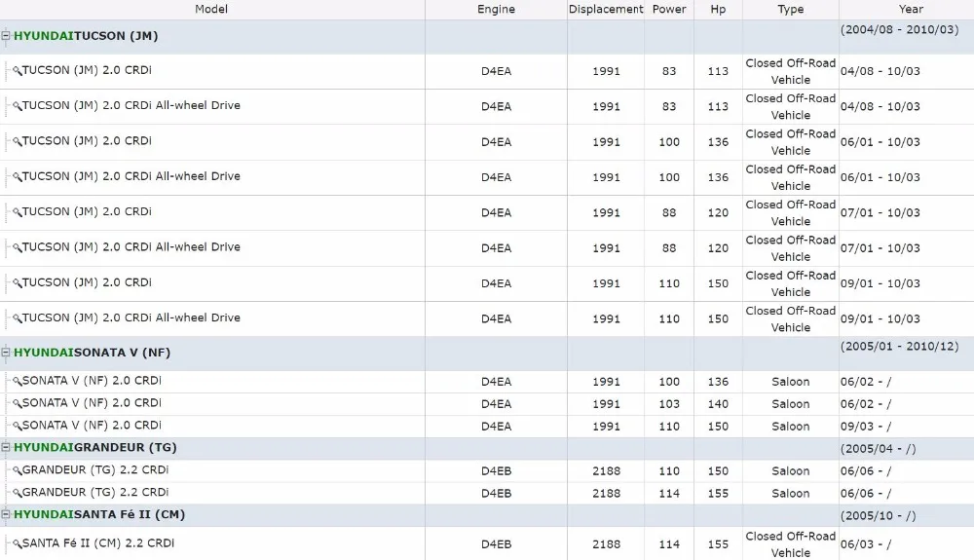974x560 pixels.
Task: Click D4EA engine in SONATA 150 Hp row
Action: point(496,427)
